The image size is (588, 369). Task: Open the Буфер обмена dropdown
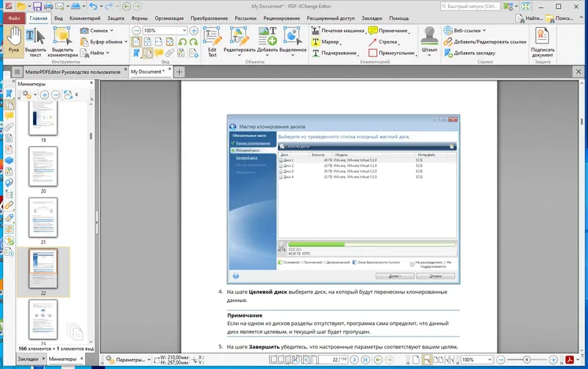tap(104, 42)
